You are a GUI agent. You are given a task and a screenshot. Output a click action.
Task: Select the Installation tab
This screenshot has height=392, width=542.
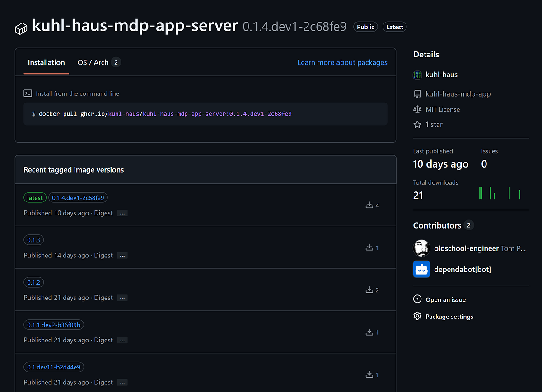click(46, 62)
